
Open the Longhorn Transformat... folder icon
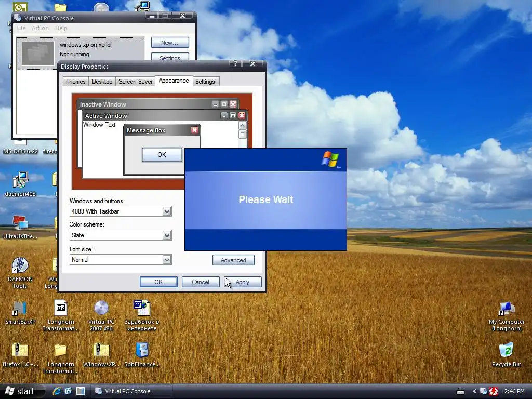[x=61, y=358]
